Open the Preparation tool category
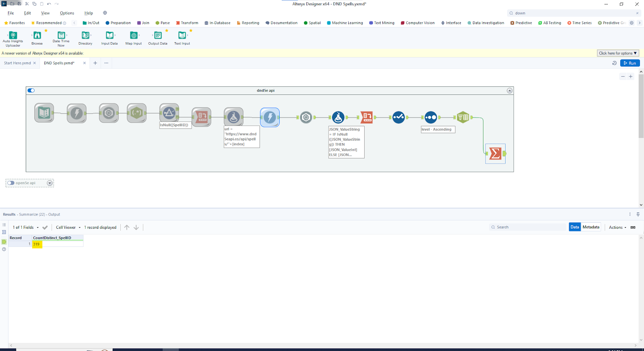The width and height of the screenshot is (644, 351). [118, 23]
